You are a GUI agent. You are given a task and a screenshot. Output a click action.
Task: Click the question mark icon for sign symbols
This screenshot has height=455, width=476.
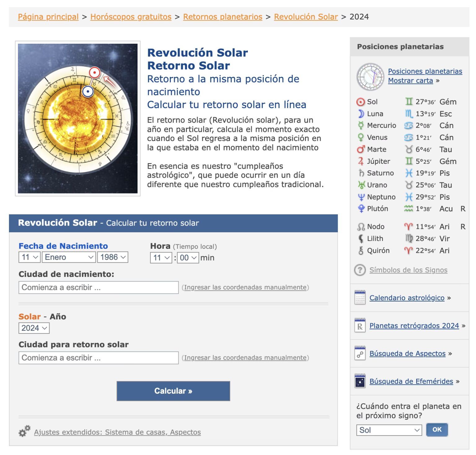360,270
